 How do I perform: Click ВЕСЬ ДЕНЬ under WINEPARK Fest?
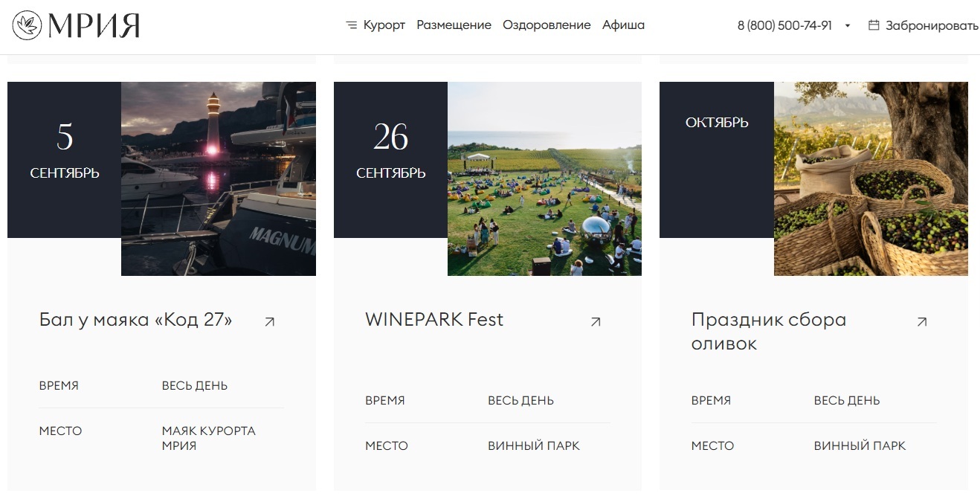pos(520,401)
